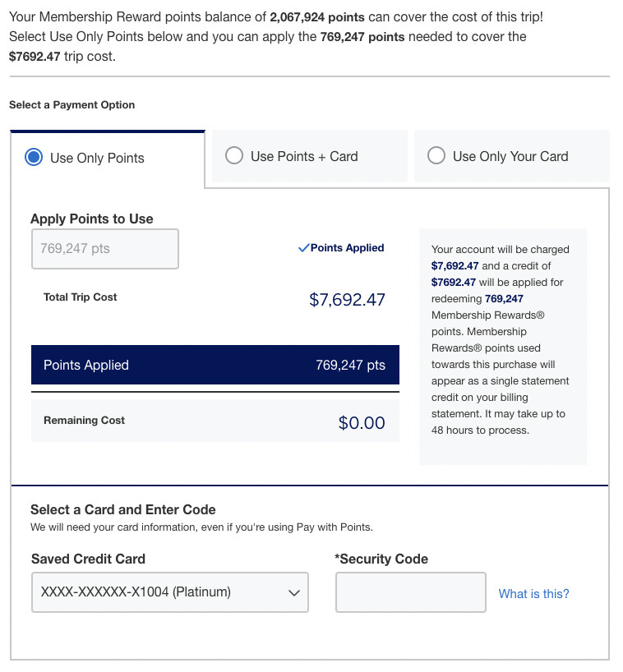Choose the Use Points + Card radio circle
The height and width of the screenshot is (672, 623).
tap(234, 156)
